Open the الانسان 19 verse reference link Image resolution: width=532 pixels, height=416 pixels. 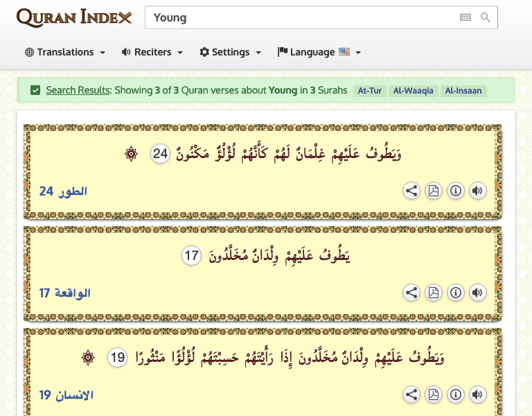(x=66, y=395)
